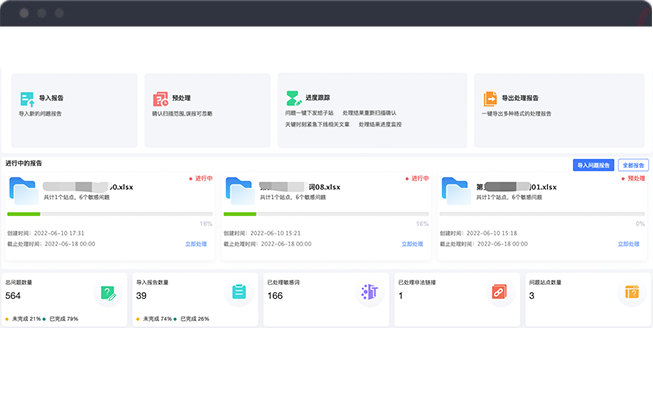Select the file name ending 01.xlsx
653x395 pixels.
click(516, 187)
